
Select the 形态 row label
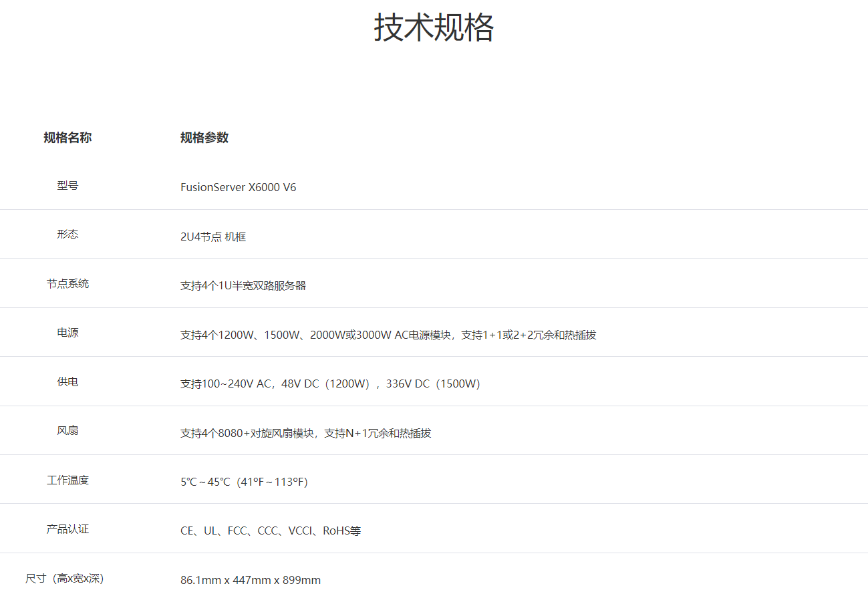[x=67, y=235]
